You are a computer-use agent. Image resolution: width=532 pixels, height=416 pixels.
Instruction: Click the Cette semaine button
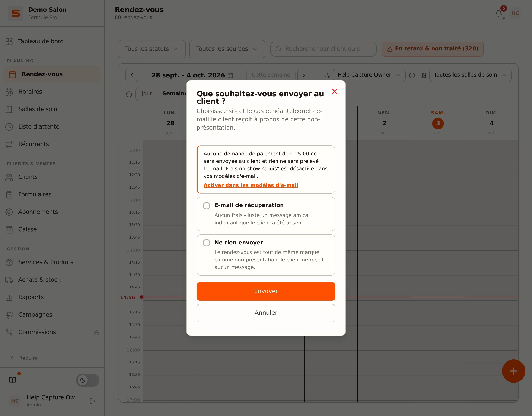[x=271, y=75]
